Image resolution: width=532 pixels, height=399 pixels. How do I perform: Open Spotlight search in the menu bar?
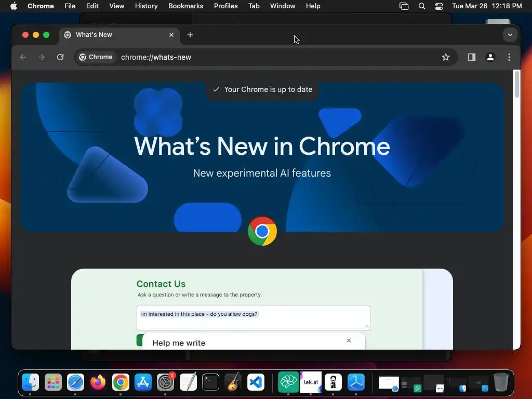click(x=422, y=6)
